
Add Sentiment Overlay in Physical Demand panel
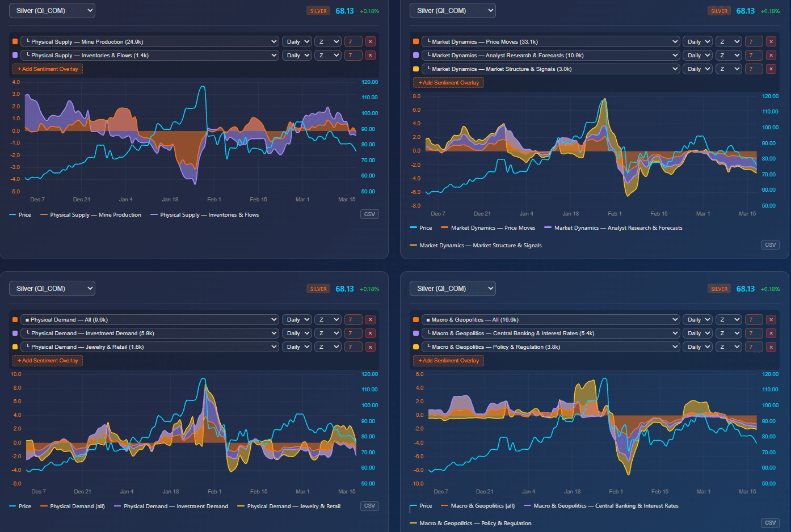[x=48, y=361]
